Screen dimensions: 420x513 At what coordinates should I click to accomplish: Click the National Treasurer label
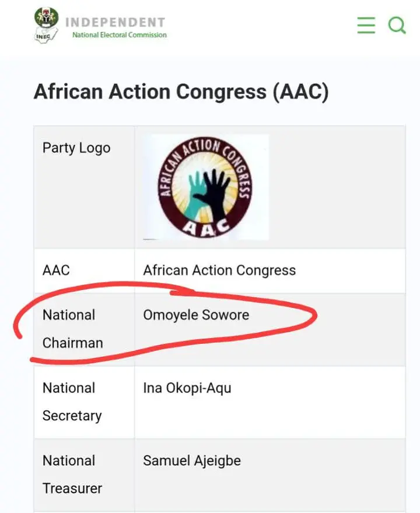[72, 475]
